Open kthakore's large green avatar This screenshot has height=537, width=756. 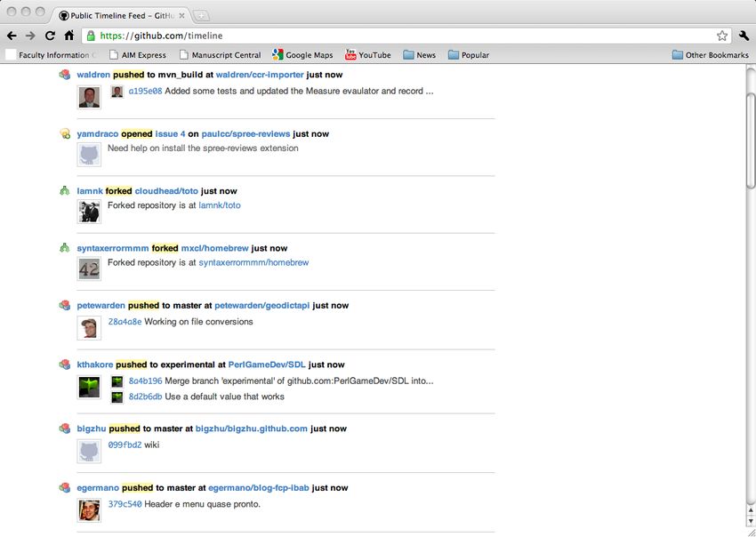pos(89,387)
